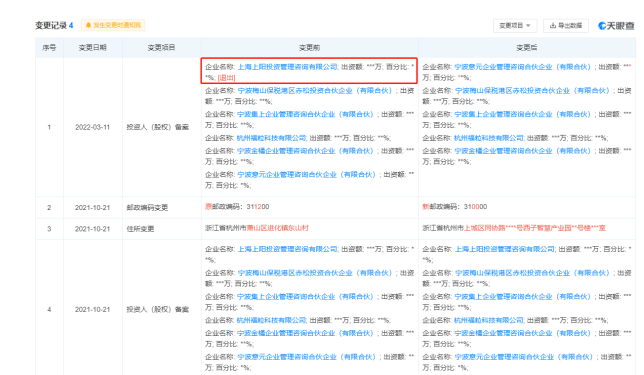Open 宁波金橘企业管理咨询合伙企业 in the 2022-03-11 变更后 cell
Screen dimensions: 644x375
tap(523, 151)
